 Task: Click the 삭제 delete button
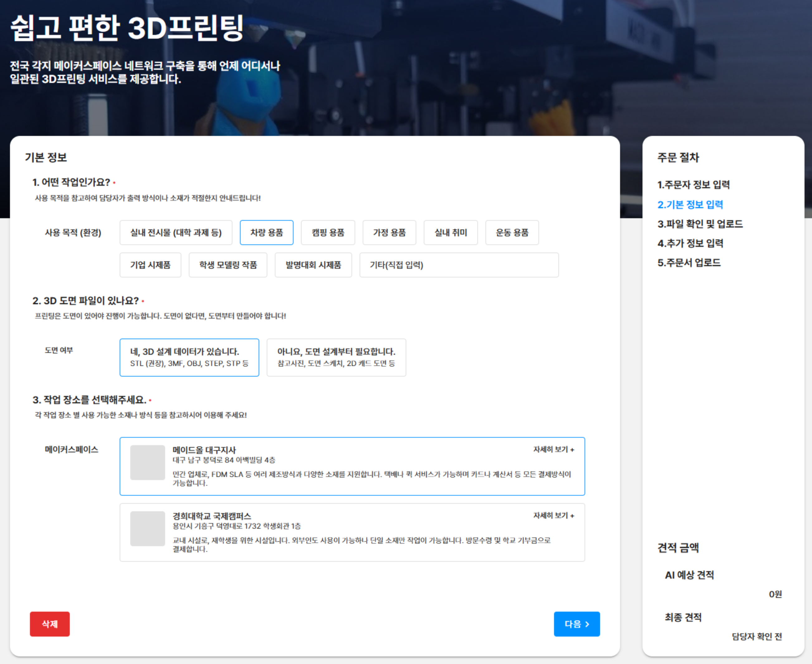coord(50,624)
